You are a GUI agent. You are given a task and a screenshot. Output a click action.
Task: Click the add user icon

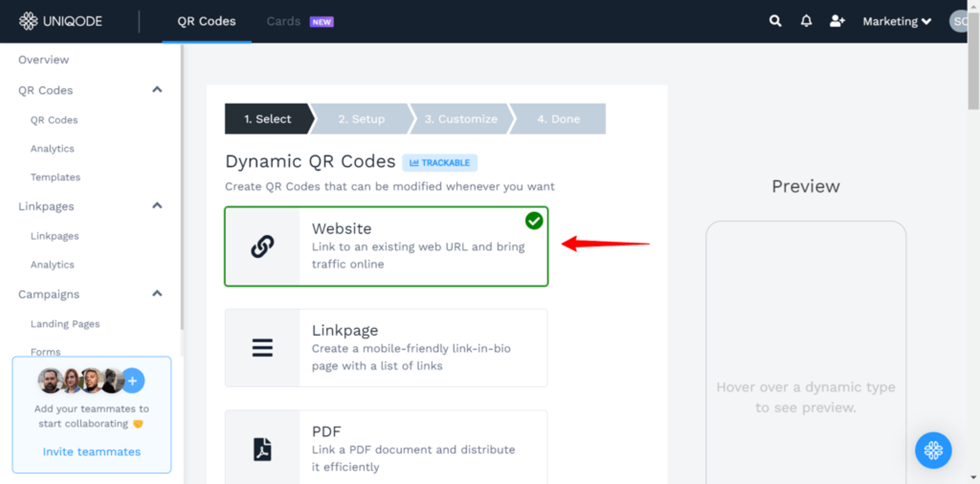pos(837,21)
